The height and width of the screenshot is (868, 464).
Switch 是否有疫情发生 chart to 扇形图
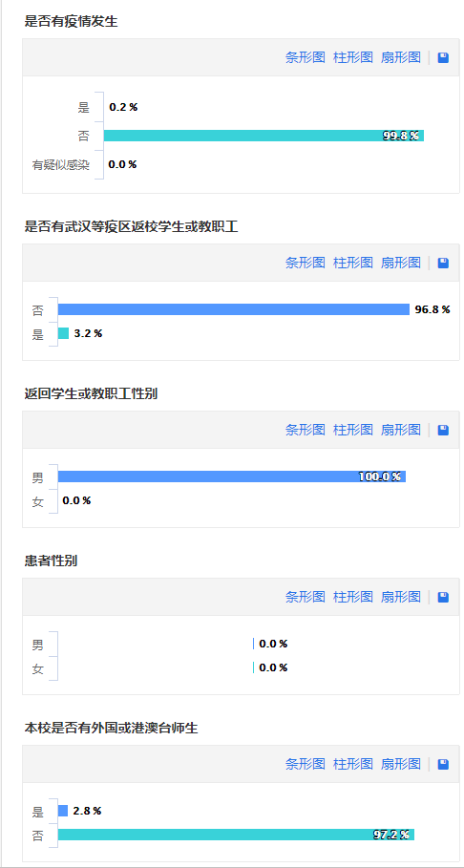tap(400, 57)
